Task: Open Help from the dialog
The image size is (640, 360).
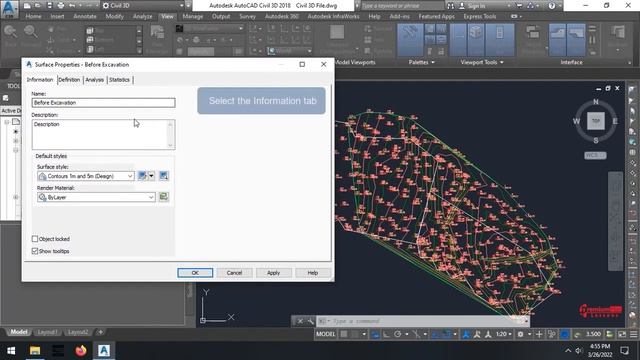Action: coord(313,273)
